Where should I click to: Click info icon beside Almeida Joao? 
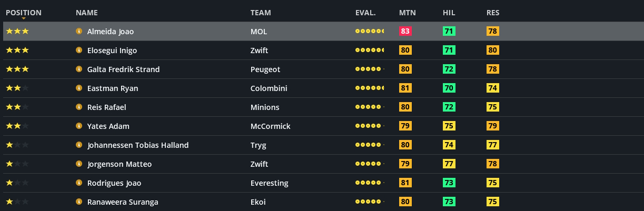click(79, 32)
